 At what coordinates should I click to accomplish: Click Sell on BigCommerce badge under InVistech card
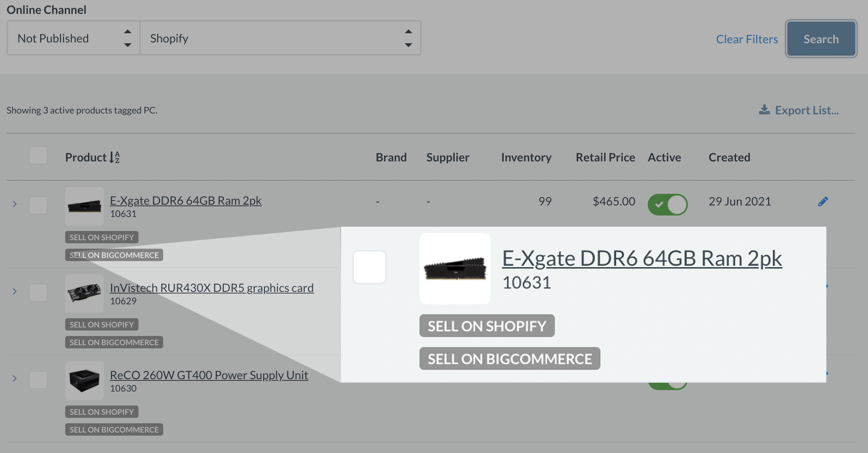[x=114, y=342]
